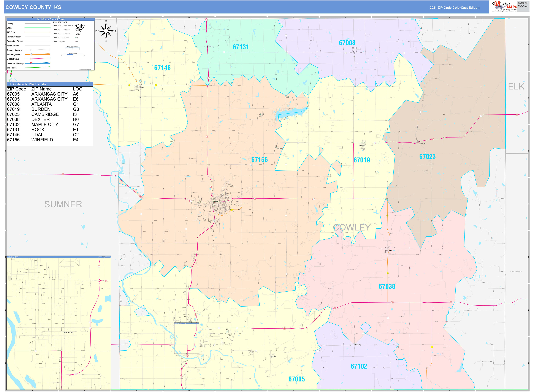This screenshot has width=534, height=392.
Task: Click the County Highways marker in the legend
Action: [x=31, y=50]
